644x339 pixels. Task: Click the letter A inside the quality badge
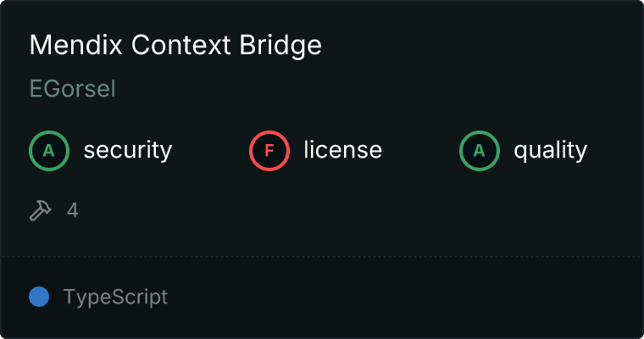(x=480, y=151)
